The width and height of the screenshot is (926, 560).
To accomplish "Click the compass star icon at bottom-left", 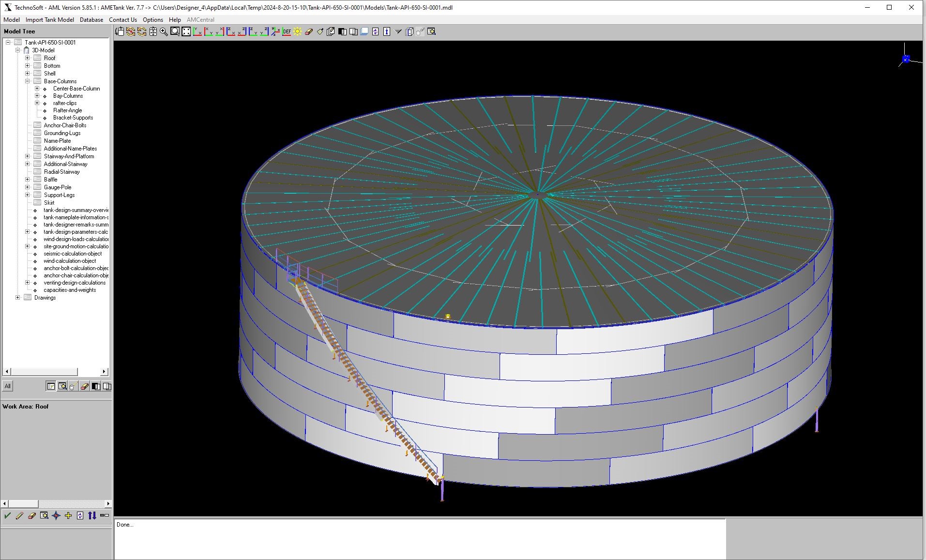I will [56, 515].
